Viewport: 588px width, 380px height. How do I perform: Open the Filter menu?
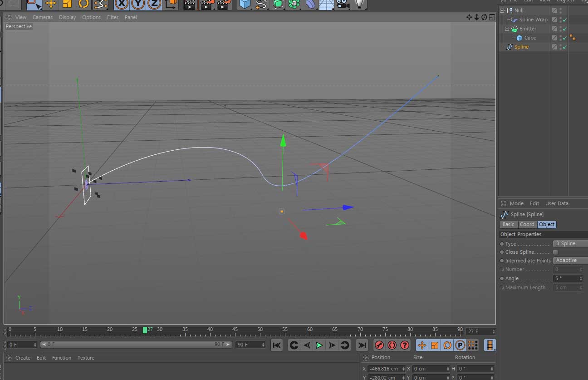click(x=113, y=17)
